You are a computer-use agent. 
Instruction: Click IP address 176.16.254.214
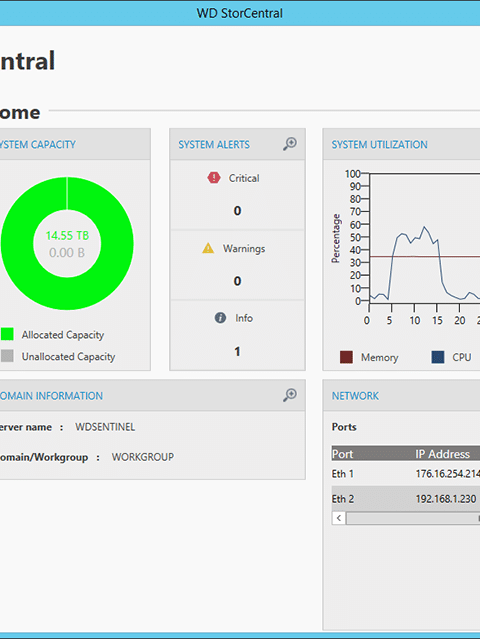[x=447, y=474]
